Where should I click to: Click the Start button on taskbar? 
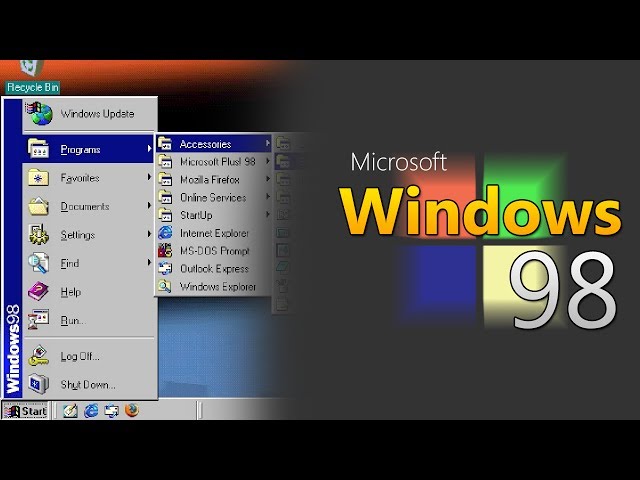click(25, 411)
